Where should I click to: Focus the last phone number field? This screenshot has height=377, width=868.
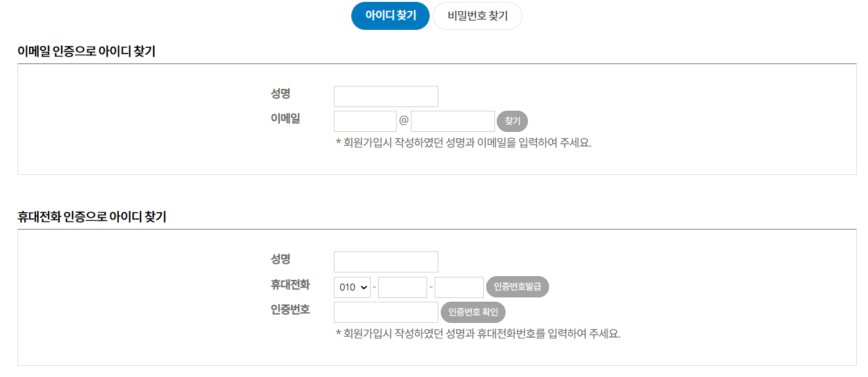coord(459,287)
